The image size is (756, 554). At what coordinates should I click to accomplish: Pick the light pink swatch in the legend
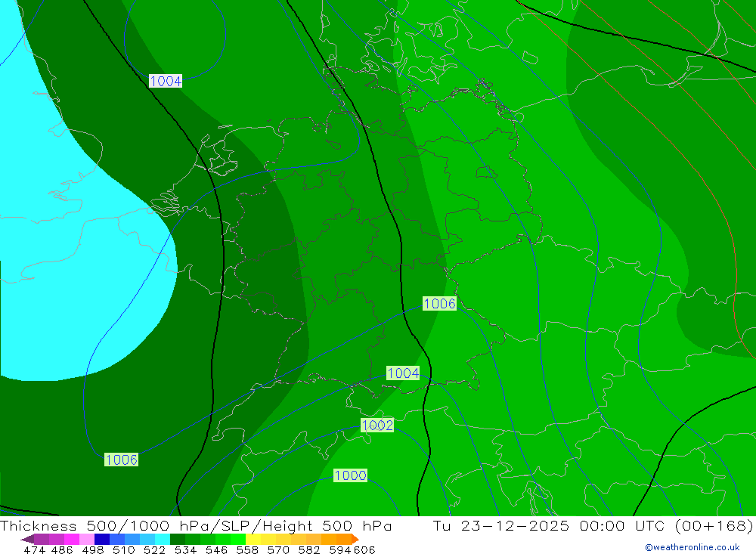(x=87, y=539)
